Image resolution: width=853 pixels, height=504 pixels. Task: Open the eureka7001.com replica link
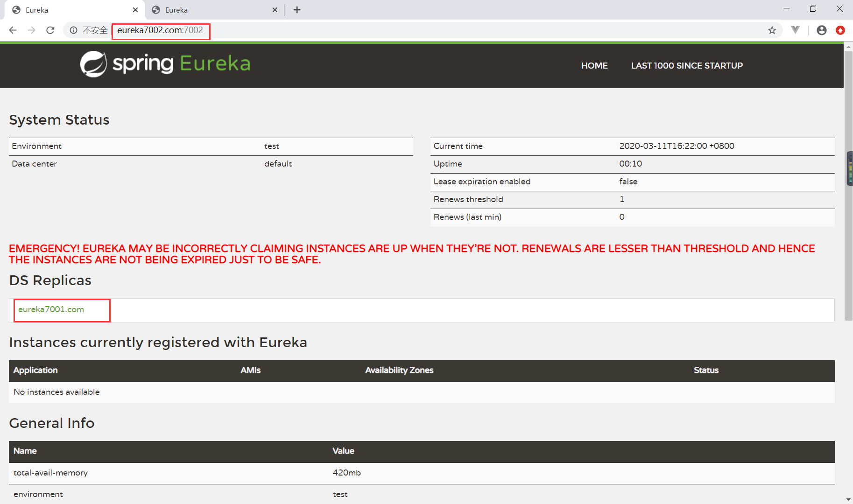point(51,309)
